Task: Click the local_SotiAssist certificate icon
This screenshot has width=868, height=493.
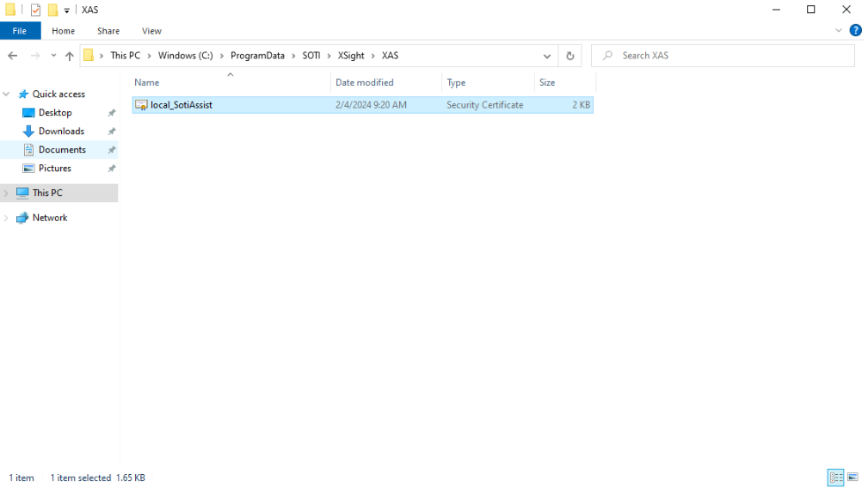Action: coord(141,105)
